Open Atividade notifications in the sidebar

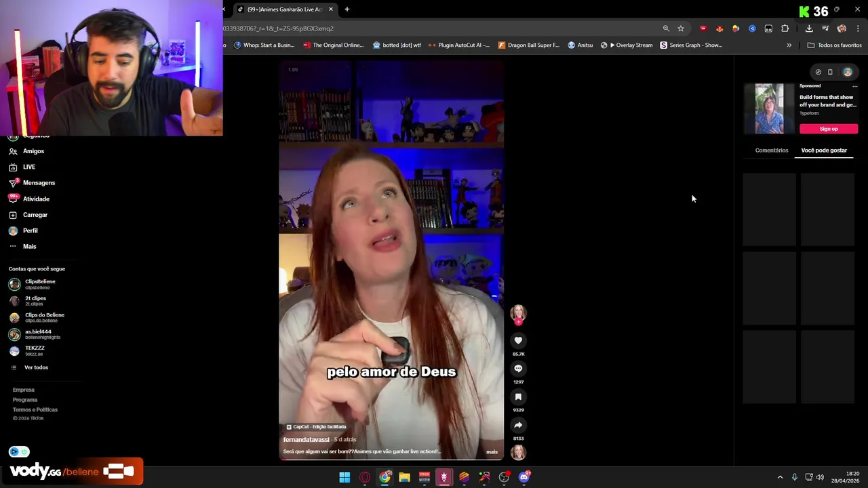(29, 199)
